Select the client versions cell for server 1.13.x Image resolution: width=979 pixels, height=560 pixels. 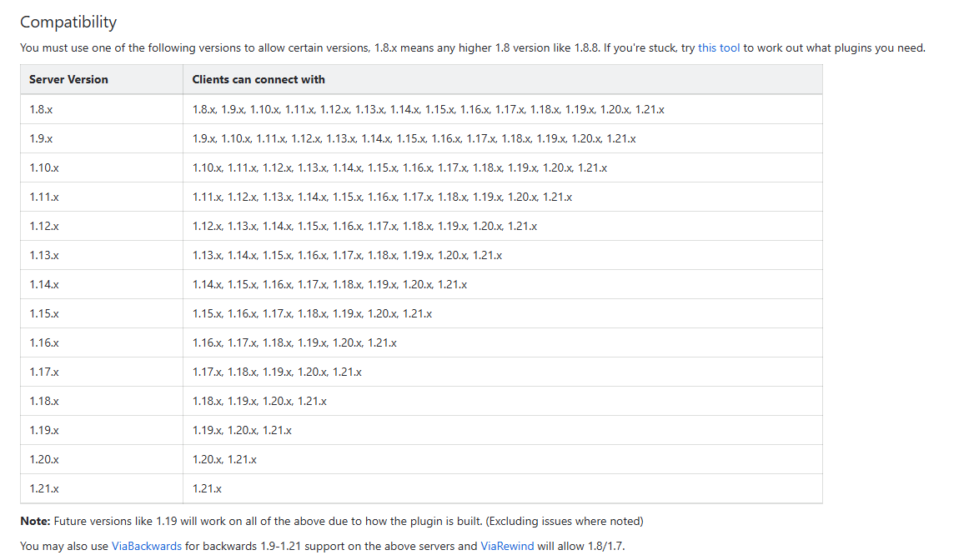pyautogui.click(x=347, y=255)
